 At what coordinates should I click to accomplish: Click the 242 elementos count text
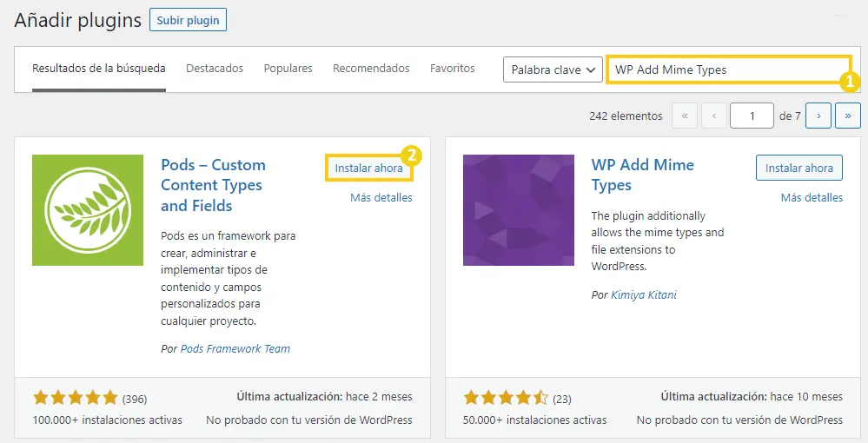coord(626,116)
